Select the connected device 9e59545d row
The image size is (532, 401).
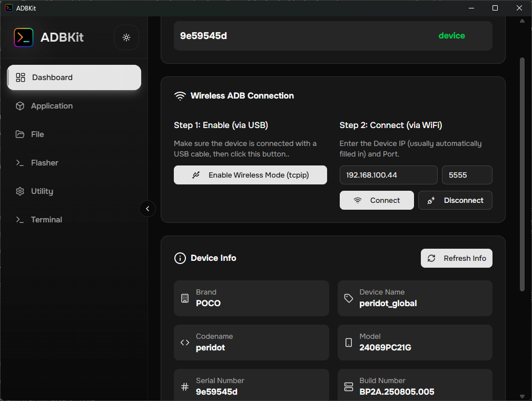(332, 36)
